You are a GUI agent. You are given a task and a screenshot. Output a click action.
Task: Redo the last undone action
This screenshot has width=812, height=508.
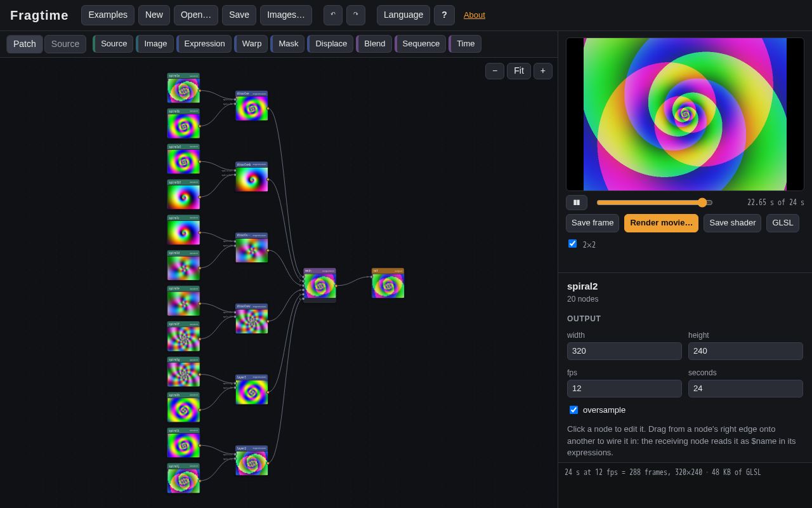tap(356, 15)
